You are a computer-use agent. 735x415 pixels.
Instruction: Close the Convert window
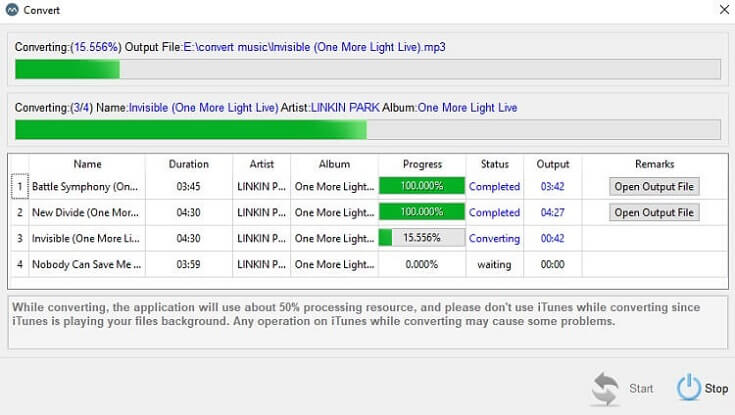(724, 10)
